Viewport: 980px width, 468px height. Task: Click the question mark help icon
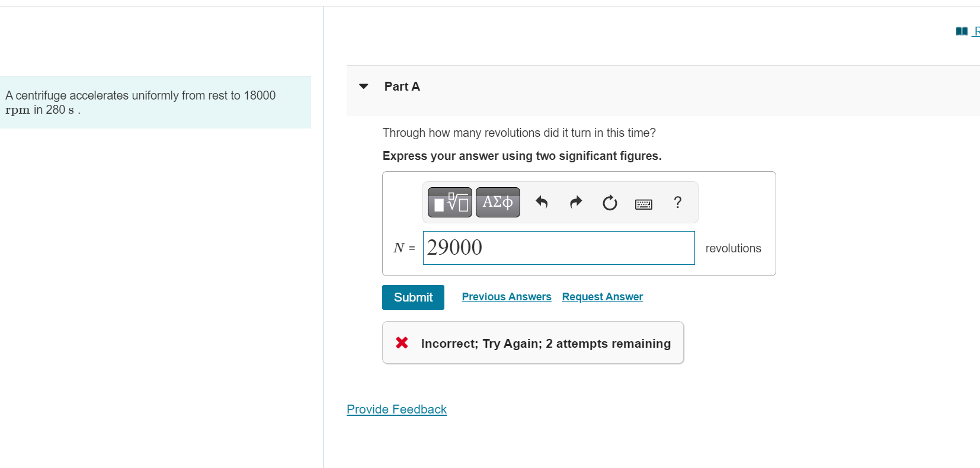(678, 203)
